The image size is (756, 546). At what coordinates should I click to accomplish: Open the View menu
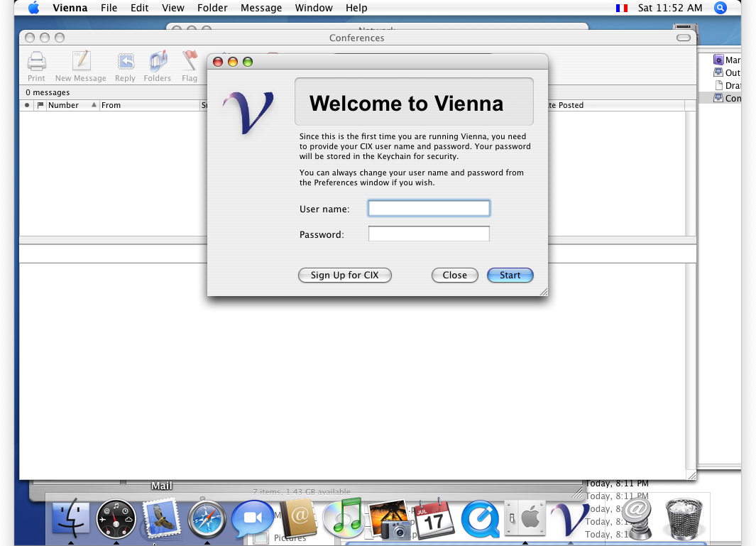point(173,8)
